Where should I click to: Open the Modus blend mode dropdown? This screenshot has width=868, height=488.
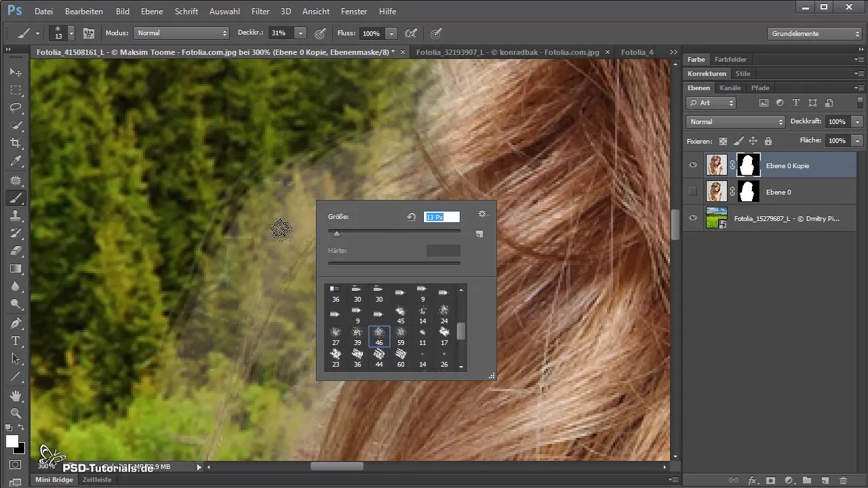pos(182,33)
